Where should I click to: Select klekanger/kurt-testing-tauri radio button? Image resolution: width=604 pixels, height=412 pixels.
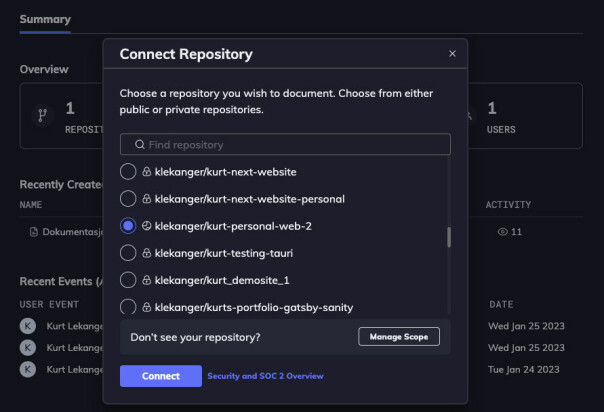click(x=128, y=253)
